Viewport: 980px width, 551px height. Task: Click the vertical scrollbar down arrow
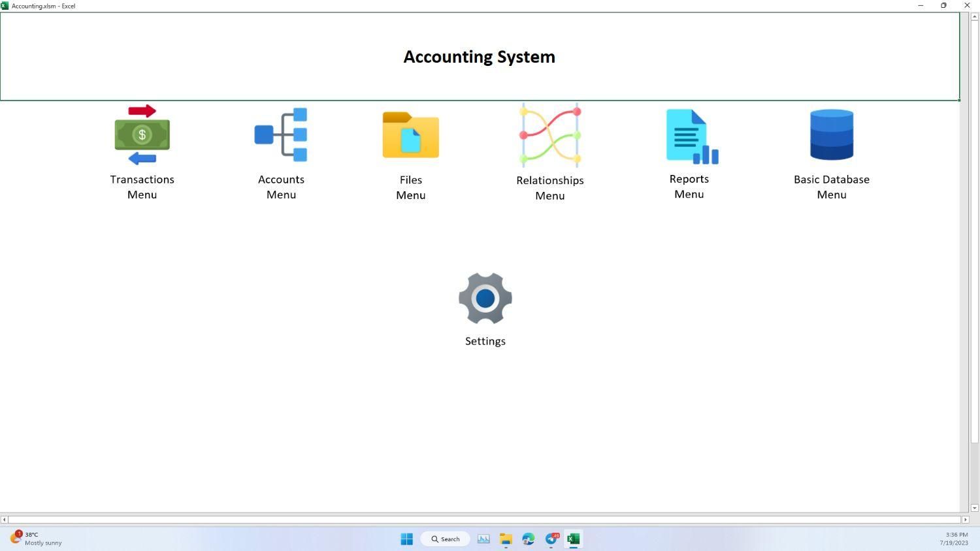coord(975,508)
